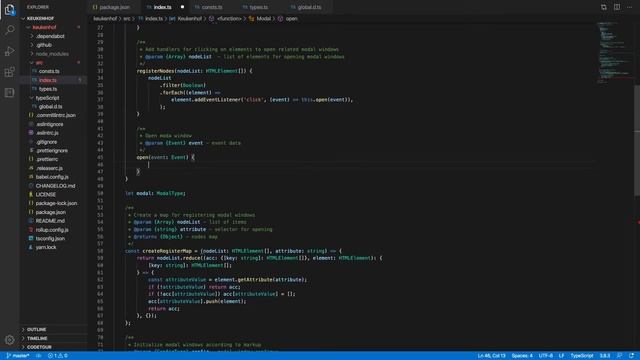Viewport: 640px width, 360px height.
Task: Click consts.ts file icon in the explorer
Action: pos(35,71)
